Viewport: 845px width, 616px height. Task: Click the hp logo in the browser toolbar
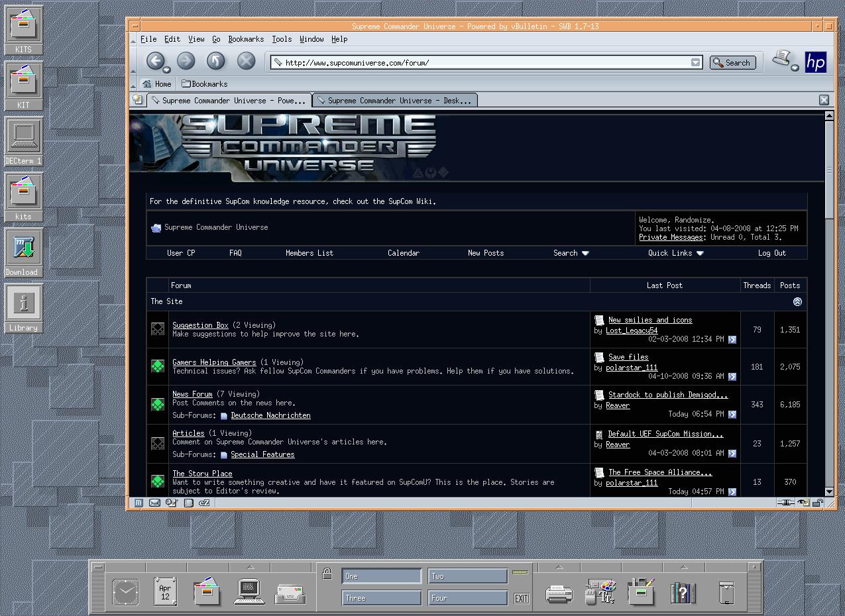click(x=816, y=62)
